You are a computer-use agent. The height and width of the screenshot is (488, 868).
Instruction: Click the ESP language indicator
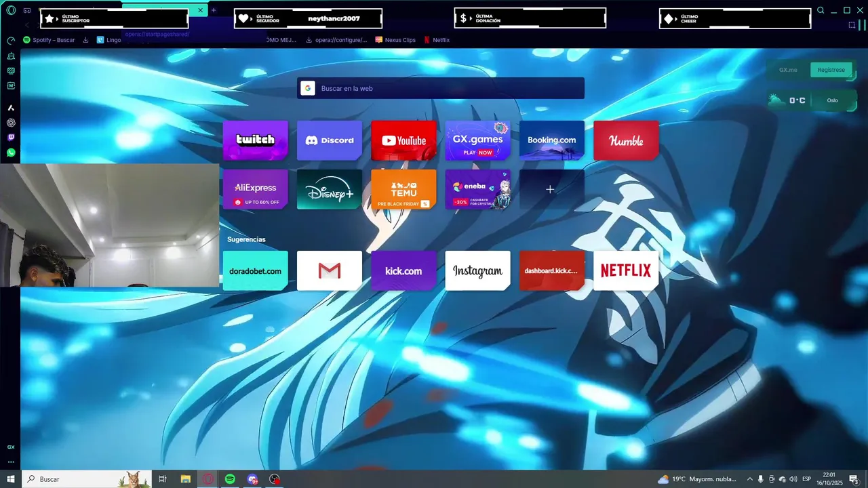[807, 479]
